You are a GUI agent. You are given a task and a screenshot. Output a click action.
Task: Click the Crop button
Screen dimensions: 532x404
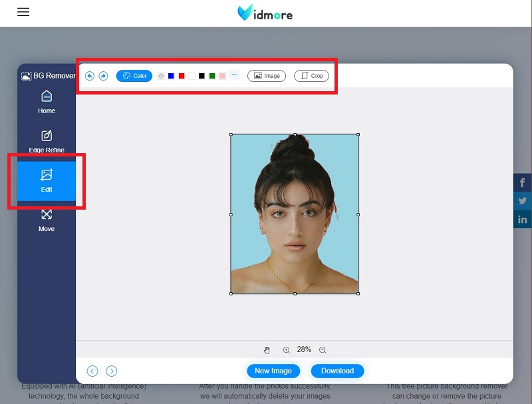[x=311, y=76]
